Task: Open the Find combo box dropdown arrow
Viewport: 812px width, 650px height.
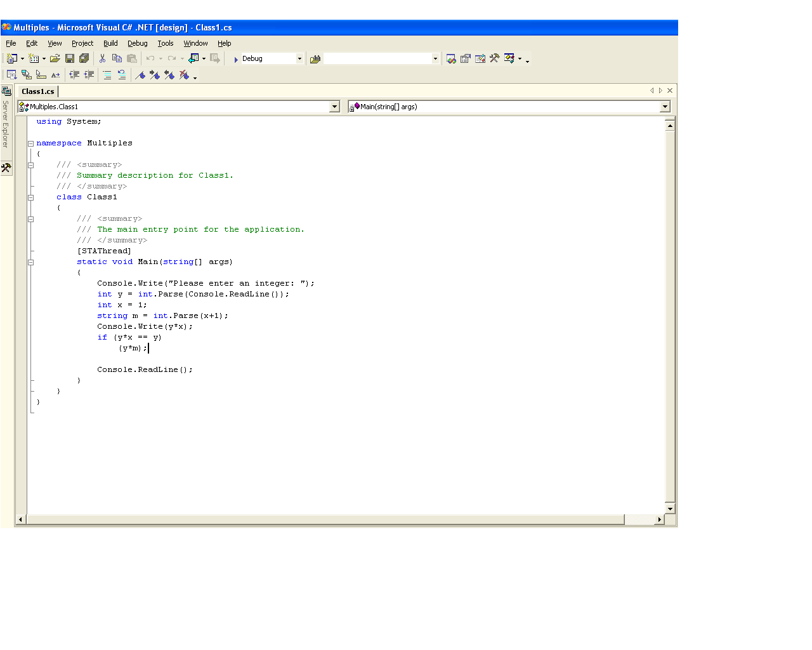Action: point(435,58)
